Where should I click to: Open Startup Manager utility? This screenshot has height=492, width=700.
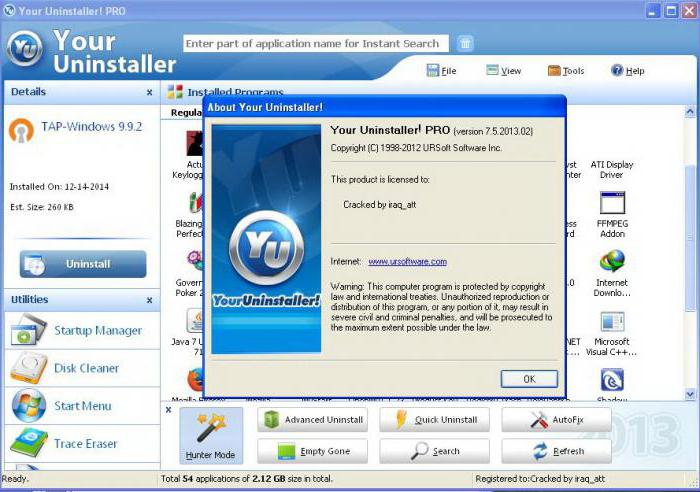tap(82, 330)
